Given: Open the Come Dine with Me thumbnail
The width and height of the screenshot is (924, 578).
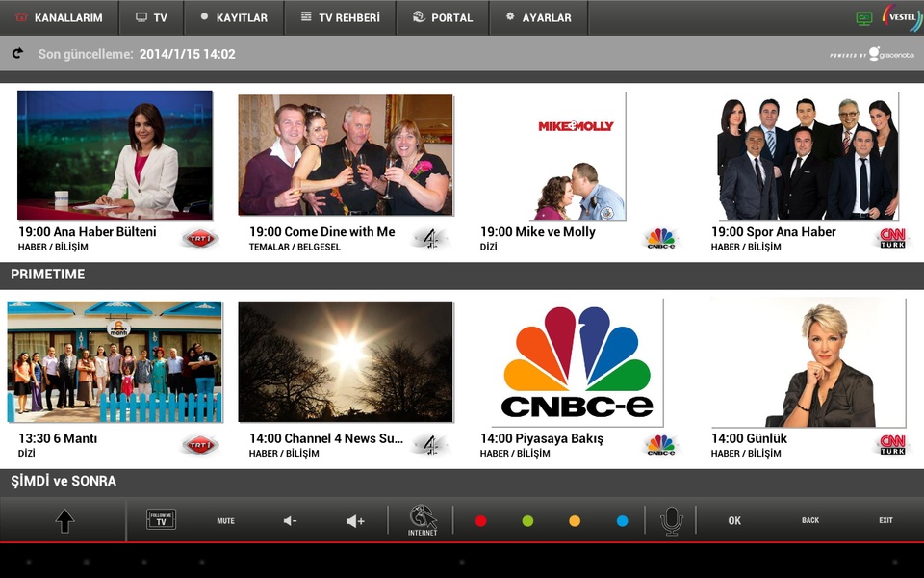Looking at the screenshot, I should 346,155.
